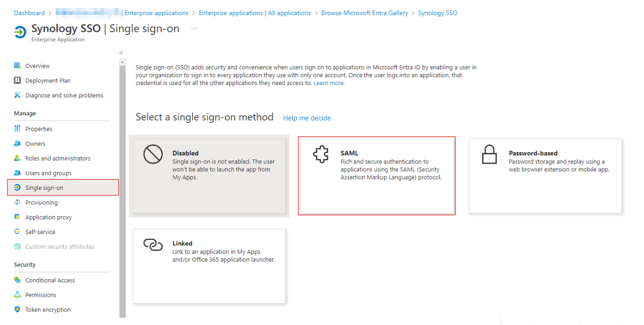Click 'Synology SSO | Single sign-on' page title

click(x=105, y=28)
